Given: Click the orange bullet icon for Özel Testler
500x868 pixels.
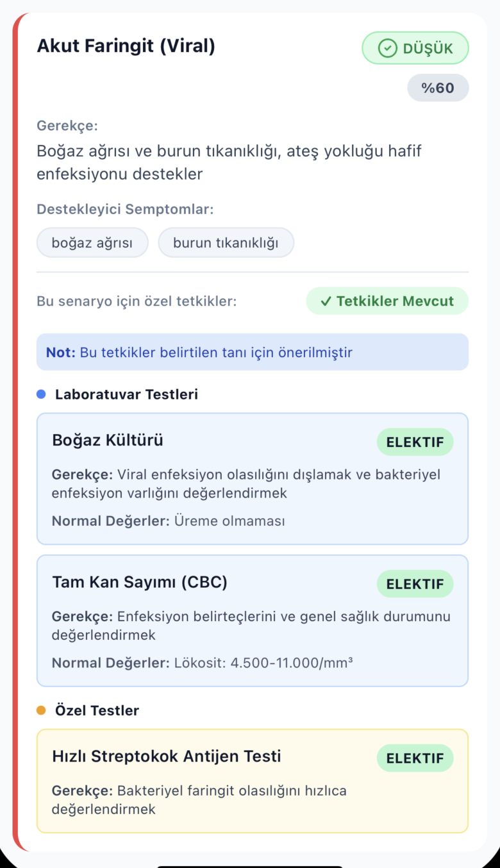Looking at the screenshot, I should (x=40, y=710).
